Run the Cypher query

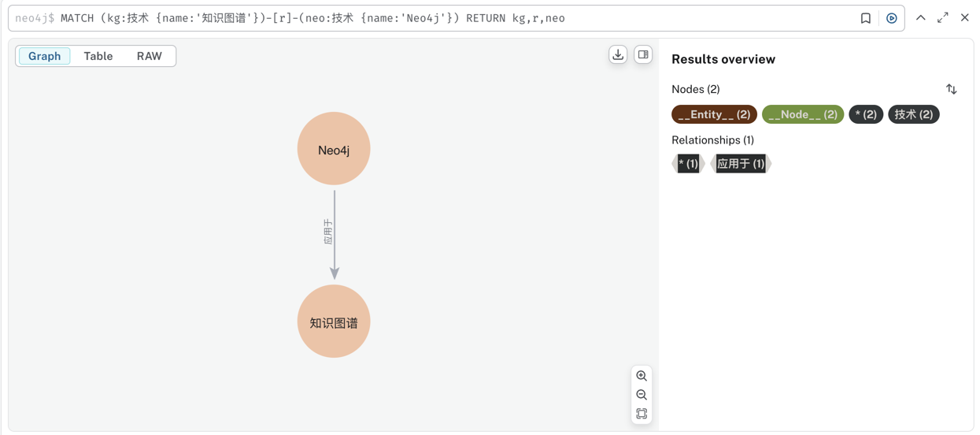(891, 18)
